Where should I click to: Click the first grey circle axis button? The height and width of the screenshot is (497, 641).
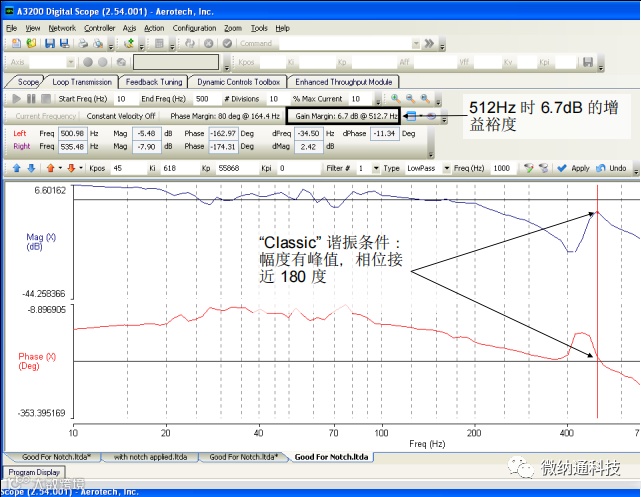point(88,62)
